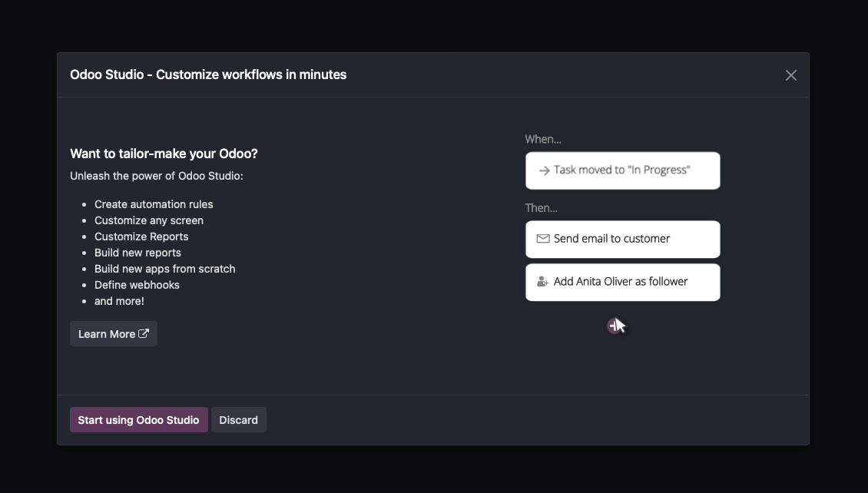Image resolution: width=868 pixels, height=493 pixels.
Task: Click "Customize Reports" list item
Action: [141, 237]
